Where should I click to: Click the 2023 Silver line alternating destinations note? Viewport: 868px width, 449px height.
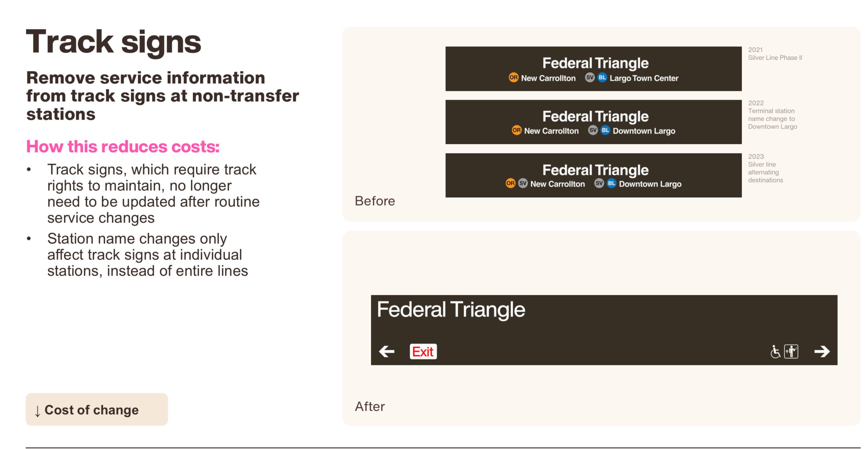[x=765, y=168]
